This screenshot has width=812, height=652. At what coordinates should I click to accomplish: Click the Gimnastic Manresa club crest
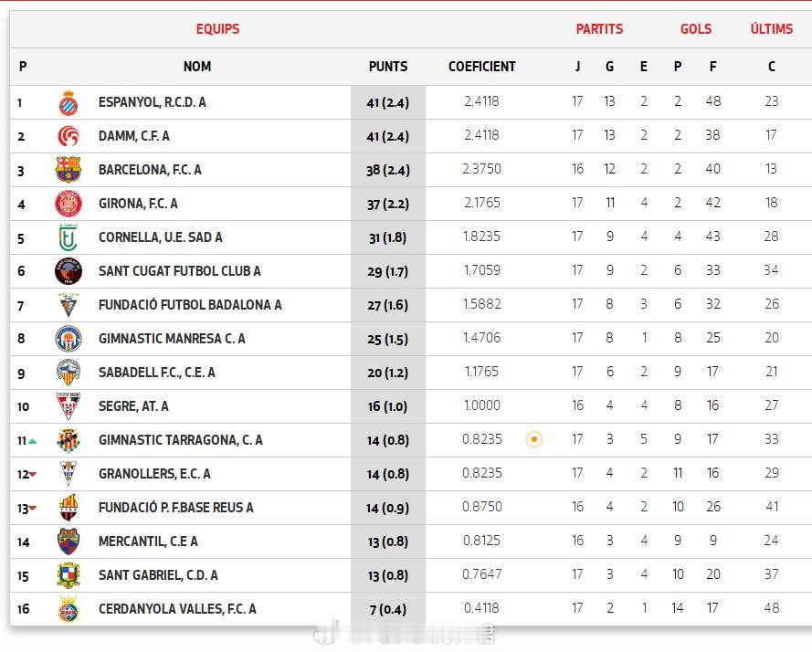click(x=69, y=339)
